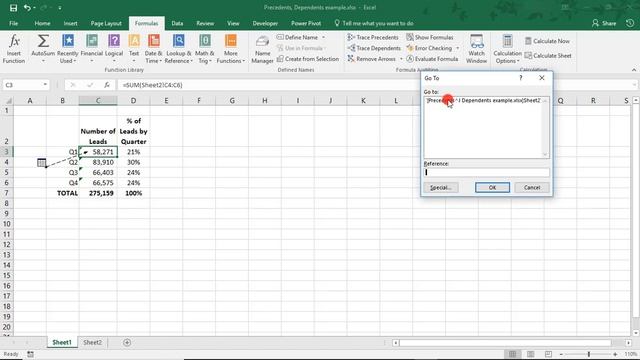Switch to Page Break Preview icon
The width and height of the screenshot is (640, 360).
click(548, 354)
